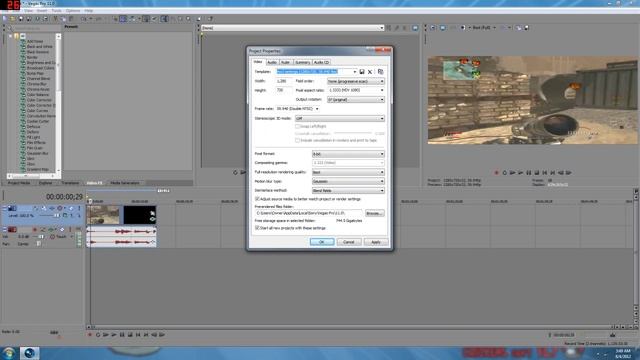Viewport: 640px width, 360px height.
Task: Click Open project icon in main toolbar
Action: coord(13,19)
